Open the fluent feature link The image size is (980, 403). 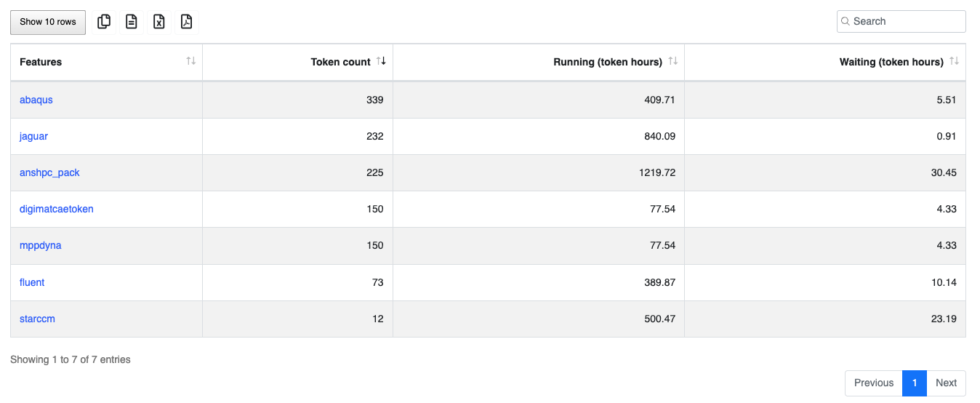pyautogui.click(x=32, y=282)
